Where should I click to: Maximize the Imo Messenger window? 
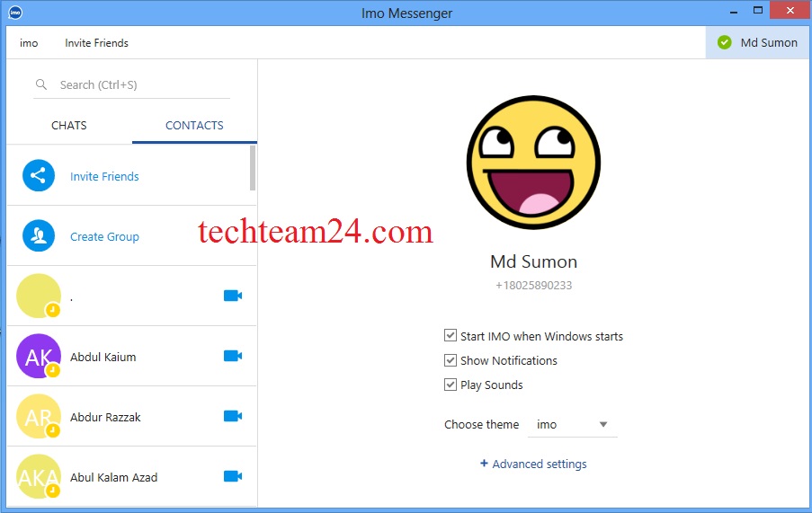tap(758, 11)
